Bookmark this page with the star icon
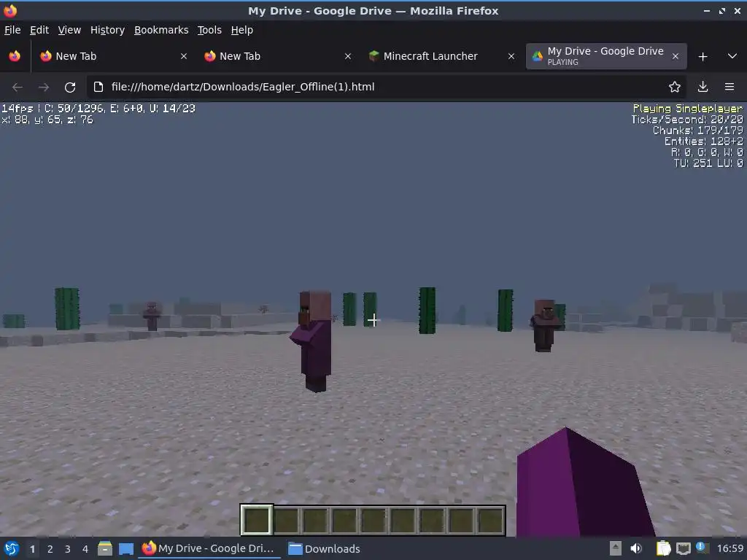This screenshot has height=560, width=747. (x=675, y=87)
